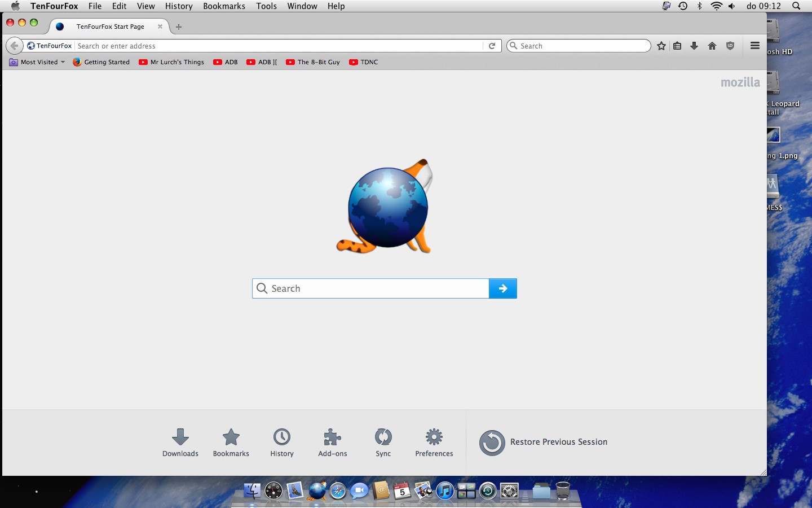The image size is (812, 508).
Task: Open the Tools menu
Action: pos(266,6)
